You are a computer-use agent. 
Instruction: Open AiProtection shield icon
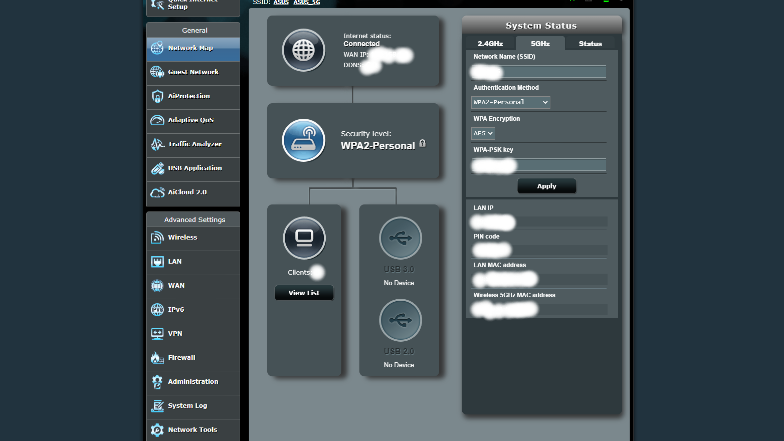[x=157, y=96]
